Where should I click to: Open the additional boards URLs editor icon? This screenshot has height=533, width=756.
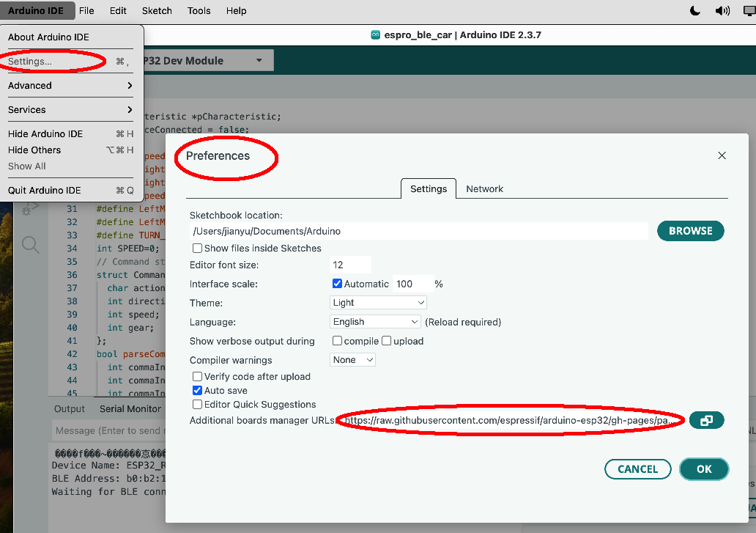click(x=705, y=420)
